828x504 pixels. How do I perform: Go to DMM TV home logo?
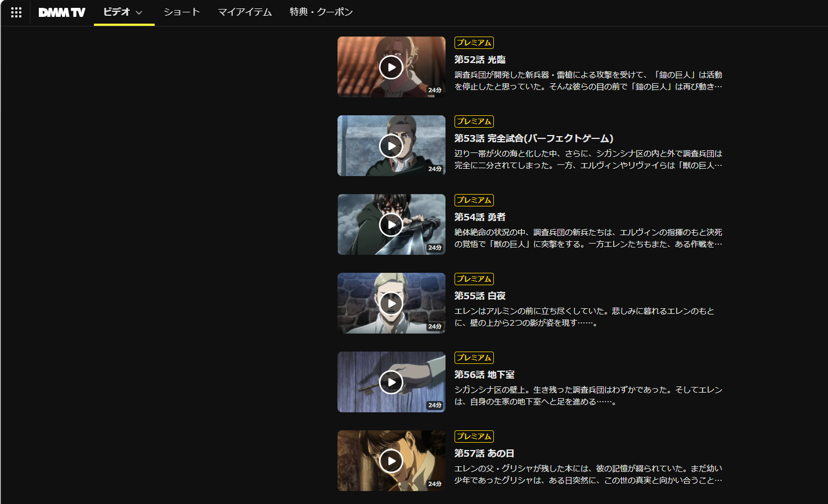pyautogui.click(x=62, y=12)
